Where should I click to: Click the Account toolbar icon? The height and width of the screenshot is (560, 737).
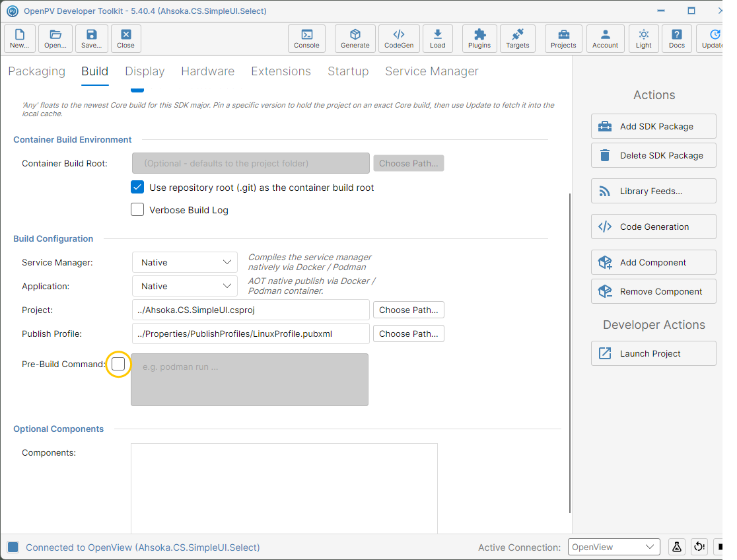[606, 38]
